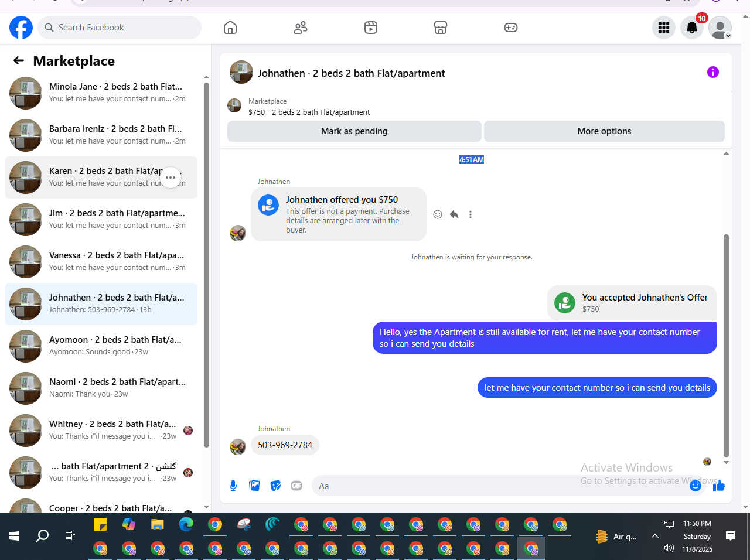Open Whitney conversation
Screen dimensions: 750x560
[101, 431]
